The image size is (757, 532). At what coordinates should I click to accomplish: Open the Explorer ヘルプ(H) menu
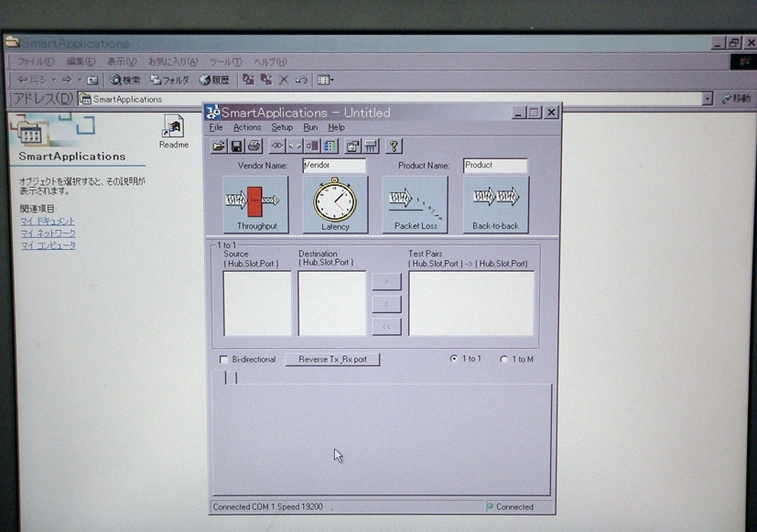click(x=270, y=61)
